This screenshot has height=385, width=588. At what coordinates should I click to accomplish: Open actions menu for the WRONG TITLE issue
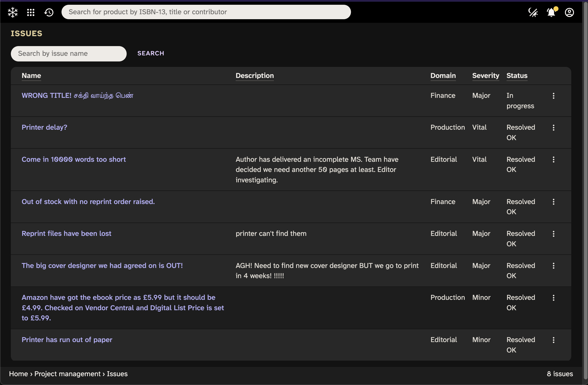pos(553,96)
